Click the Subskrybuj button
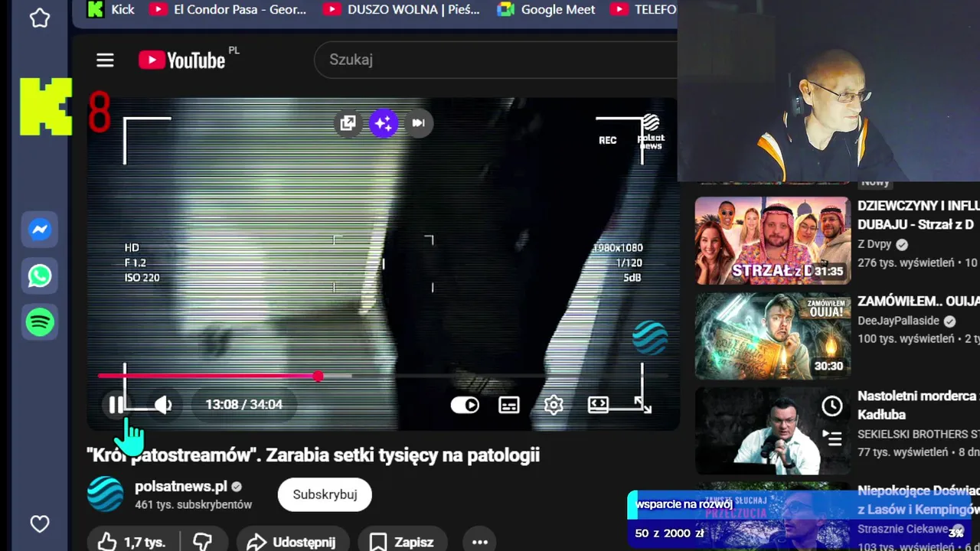 (x=325, y=494)
